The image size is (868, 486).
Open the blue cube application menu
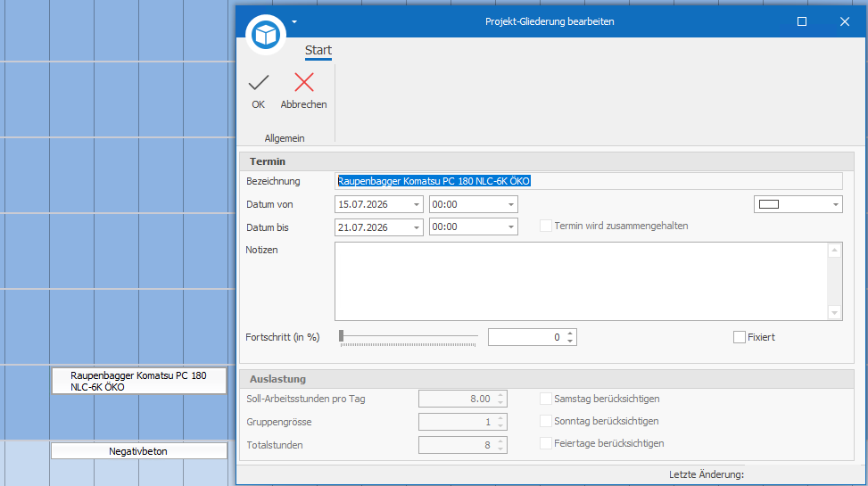coord(266,34)
